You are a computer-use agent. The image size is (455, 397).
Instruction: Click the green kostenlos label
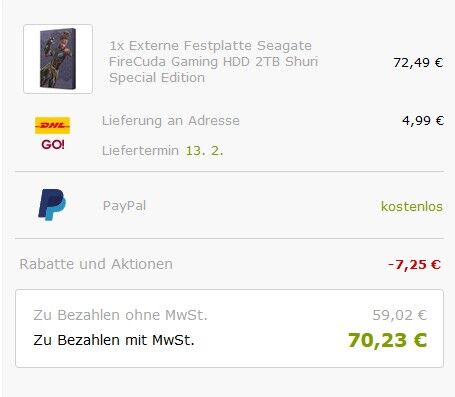coord(412,206)
